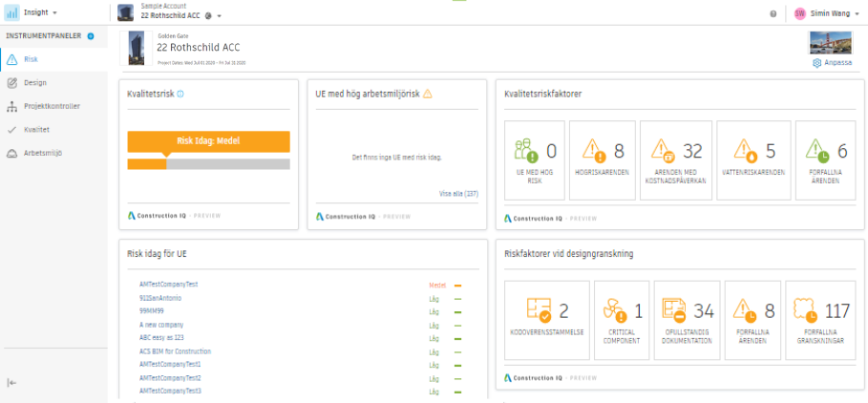The image size is (868, 403).
Task: Open the Högriskärenden tile showing 8
Action: tap(602, 159)
